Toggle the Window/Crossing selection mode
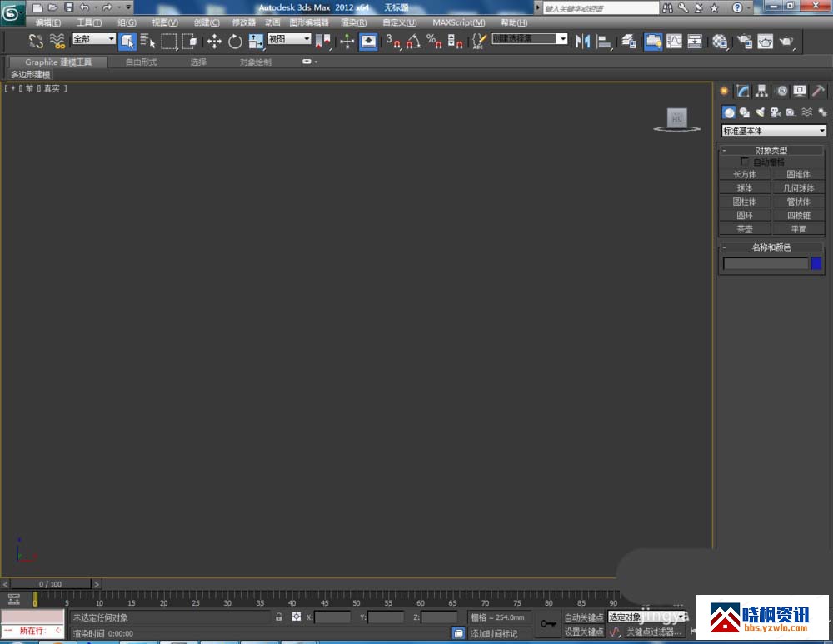This screenshot has height=644, width=833. [190, 41]
